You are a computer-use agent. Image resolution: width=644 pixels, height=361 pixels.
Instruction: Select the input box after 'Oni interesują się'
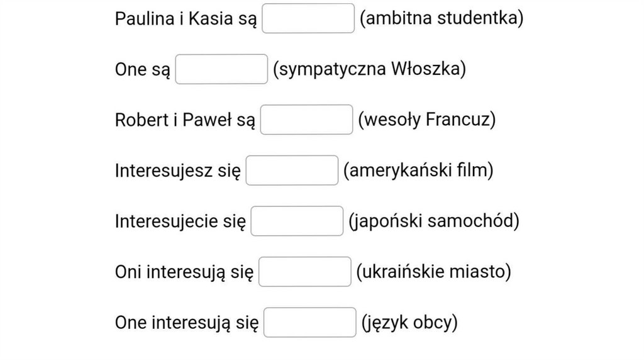click(x=304, y=272)
